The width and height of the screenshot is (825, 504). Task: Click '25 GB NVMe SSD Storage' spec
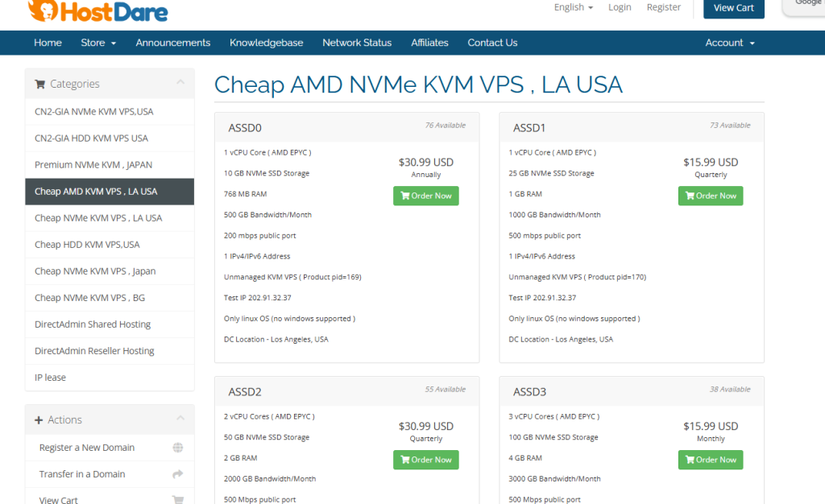click(x=551, y=173)
